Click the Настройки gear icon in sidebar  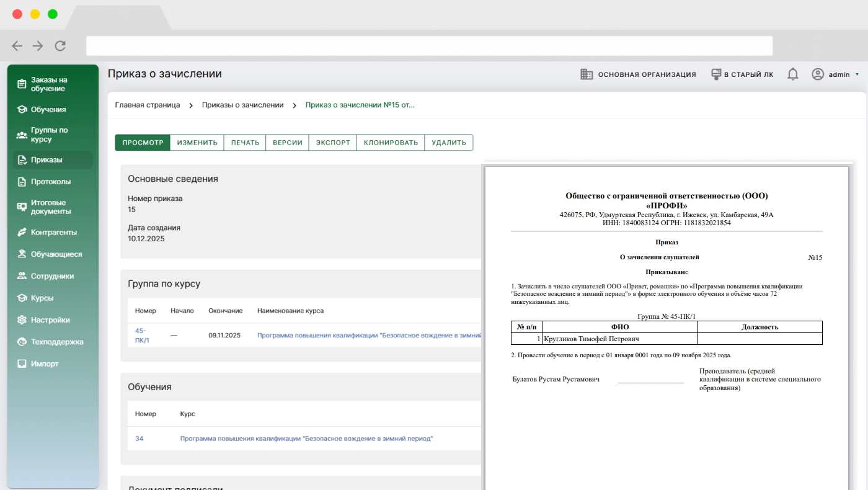coord(22,320)
